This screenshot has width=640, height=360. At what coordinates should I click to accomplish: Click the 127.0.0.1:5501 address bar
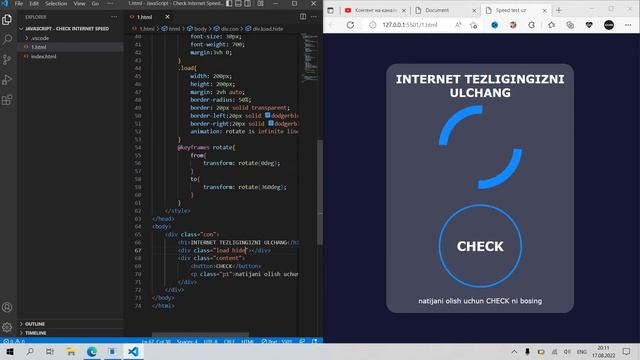click(410, 25)
